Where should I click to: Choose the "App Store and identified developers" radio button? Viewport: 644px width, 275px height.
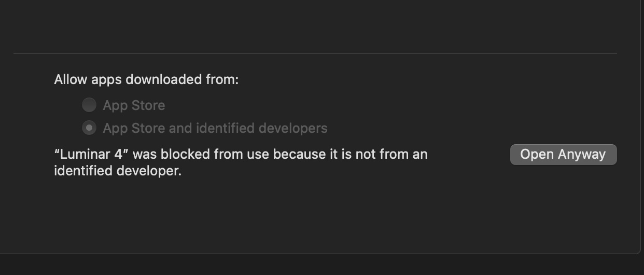click(x=89, y=128)
